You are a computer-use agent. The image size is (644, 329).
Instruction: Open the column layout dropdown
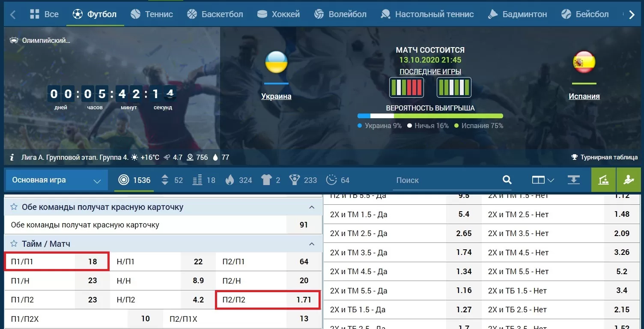pyautogui.click(x=543, y=180)
